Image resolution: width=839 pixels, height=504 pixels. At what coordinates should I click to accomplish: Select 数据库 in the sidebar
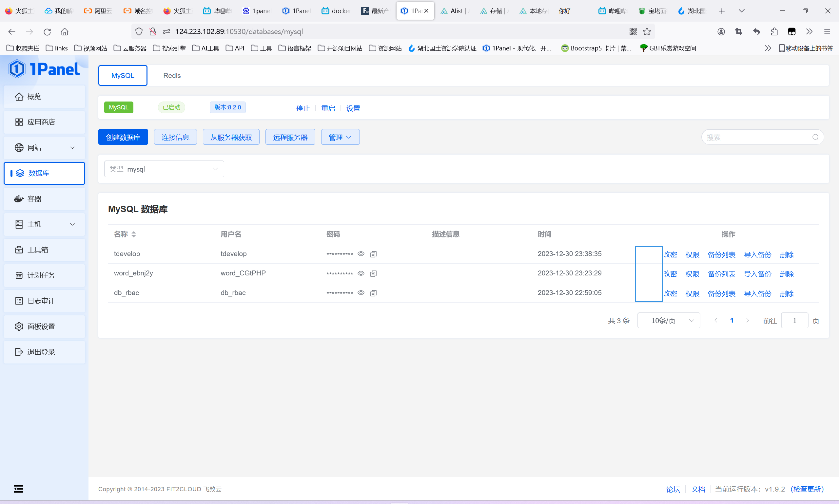44,173
